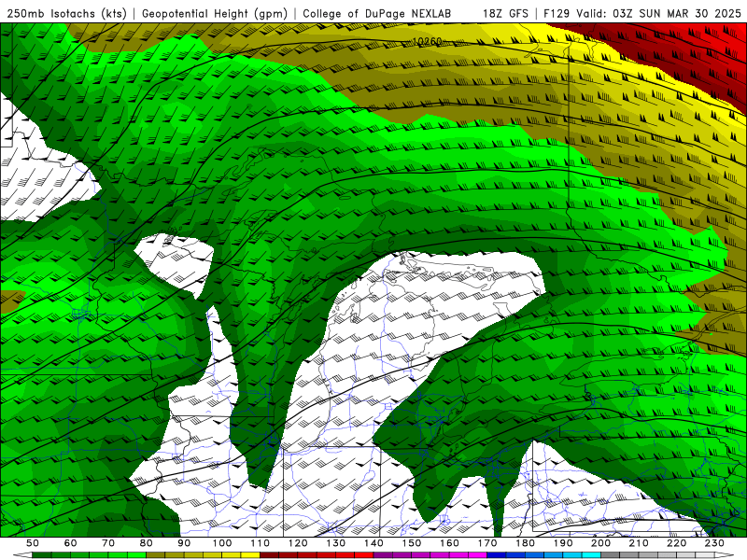Click the 70 knot scale label
Image resolution: width=747 pixels, height=560 pixels.
(108, 543)
